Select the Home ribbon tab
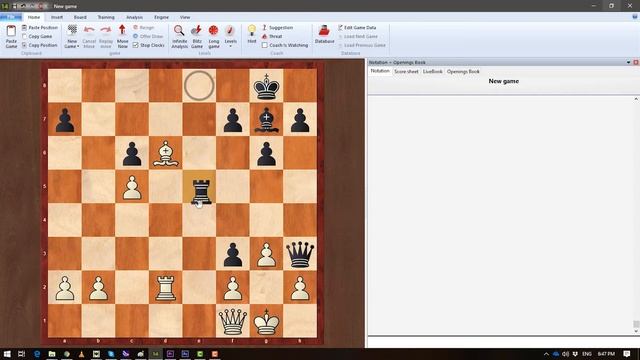 (34, 17)
